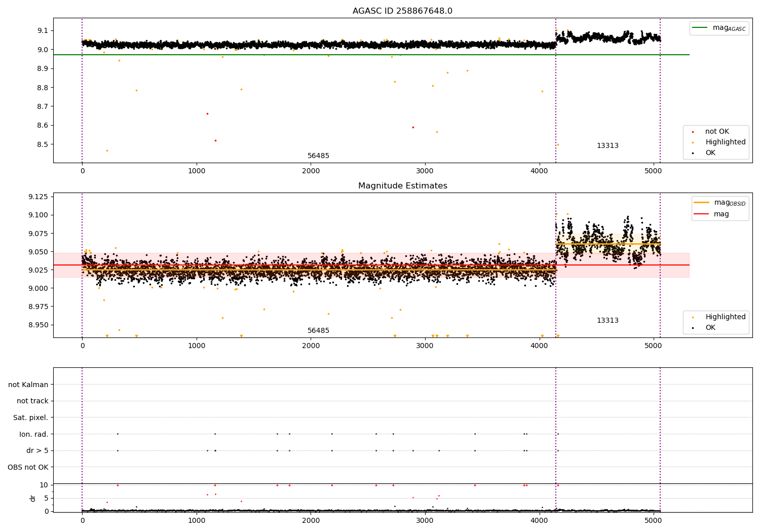The height and width of the screenshot is (532, 760).
Task: Click the 4000 x-tick under Magnitude Estimates plot
Action: (x=539, y=346)
